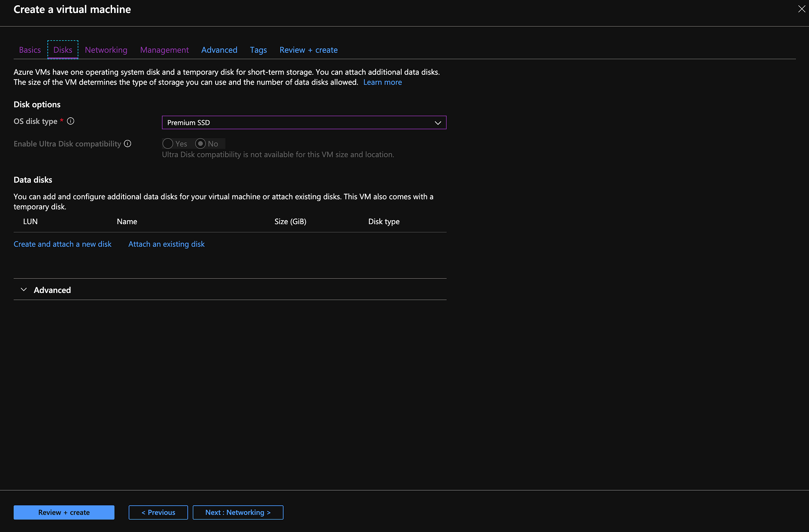
Task: Click the Learn more link
Action: coord(382,82)
